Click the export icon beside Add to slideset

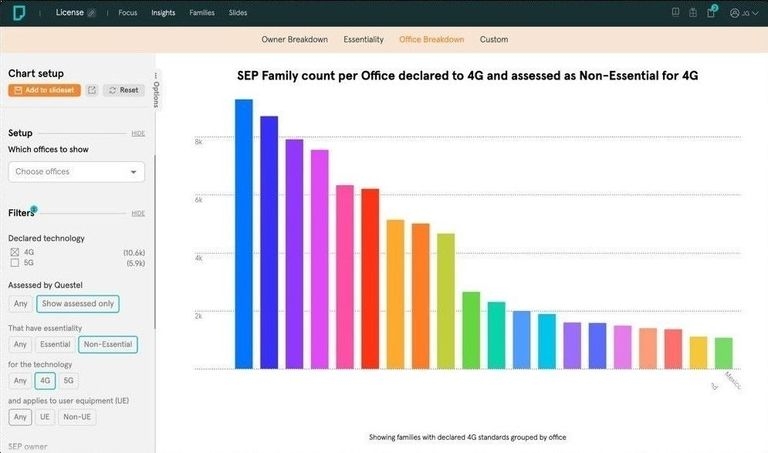coord(92,90)
